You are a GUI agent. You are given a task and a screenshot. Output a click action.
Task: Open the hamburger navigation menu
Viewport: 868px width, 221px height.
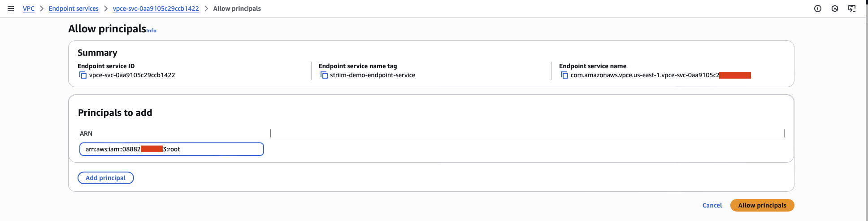[11, 9]
